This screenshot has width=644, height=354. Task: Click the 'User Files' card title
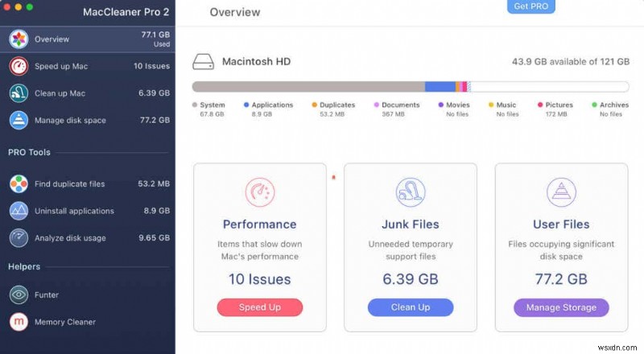pos(561,224)
